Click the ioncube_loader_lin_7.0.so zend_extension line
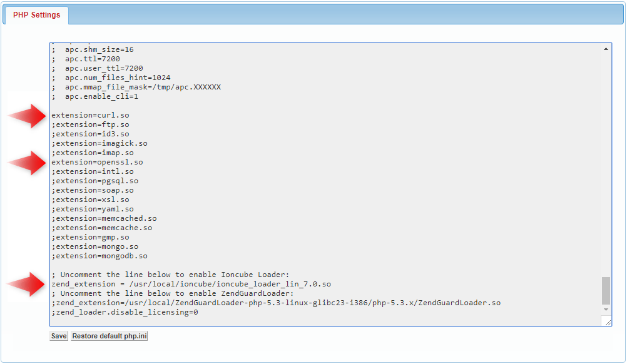Screen dimensions: 627x364 [x=191, y=285]
